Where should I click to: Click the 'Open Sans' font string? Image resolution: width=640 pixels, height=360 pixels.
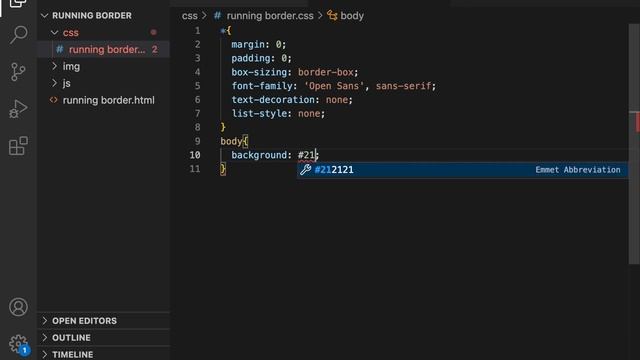tap(334, 86)
